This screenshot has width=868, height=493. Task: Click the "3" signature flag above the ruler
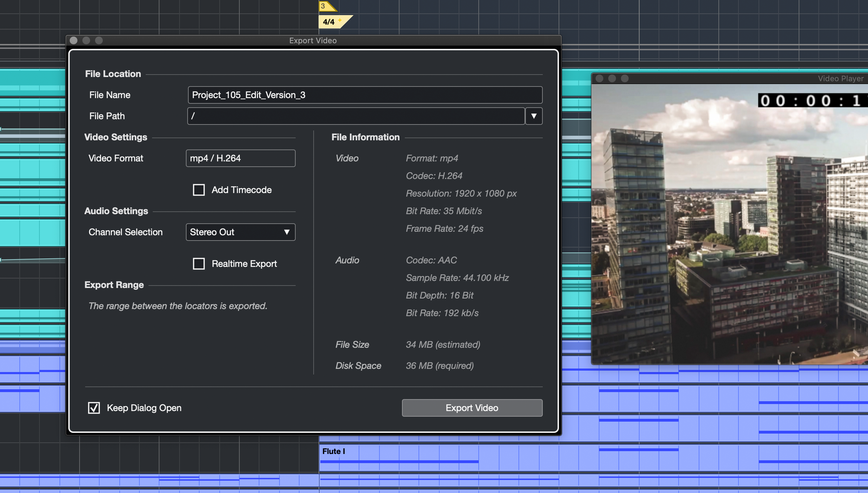(x=323, y=6)
